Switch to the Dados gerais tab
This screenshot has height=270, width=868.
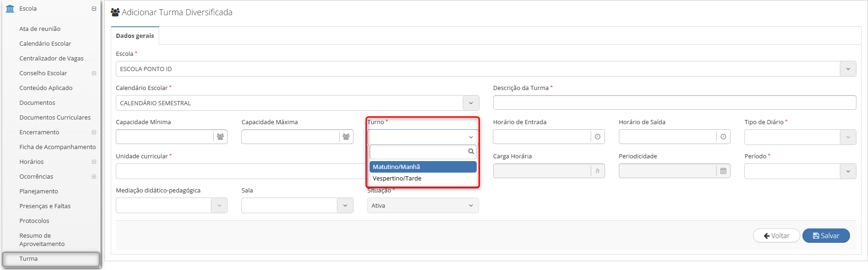coord(135,36)
